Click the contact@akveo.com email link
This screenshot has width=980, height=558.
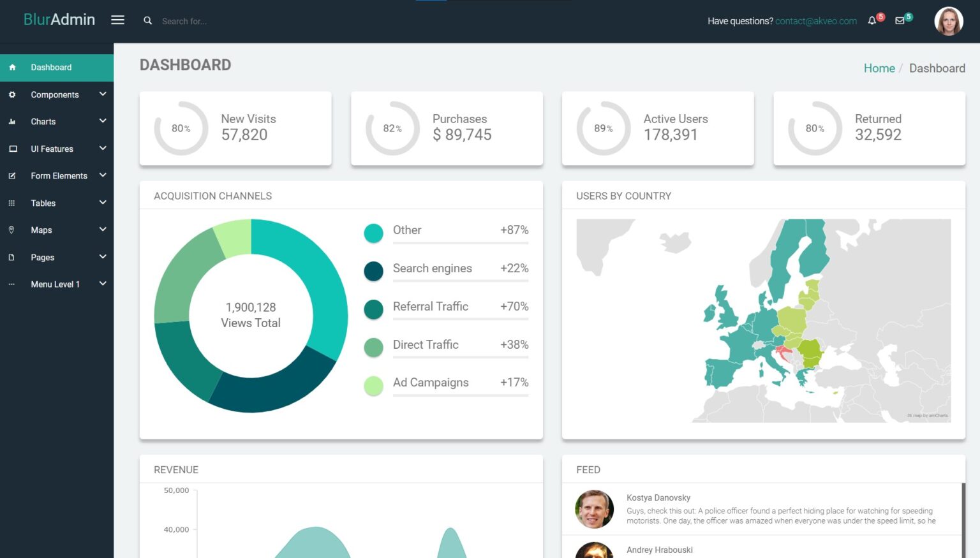click(x=816, y=20)
